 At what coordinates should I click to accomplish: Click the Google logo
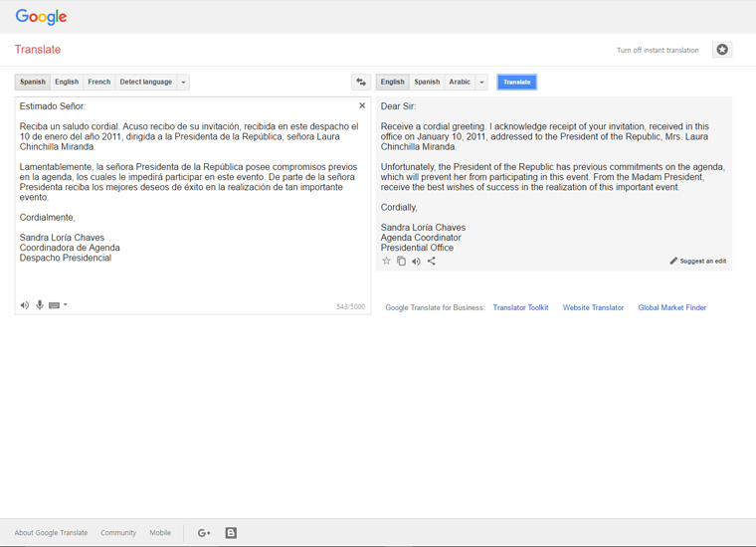pyautogui.click(x=41, y=17)
